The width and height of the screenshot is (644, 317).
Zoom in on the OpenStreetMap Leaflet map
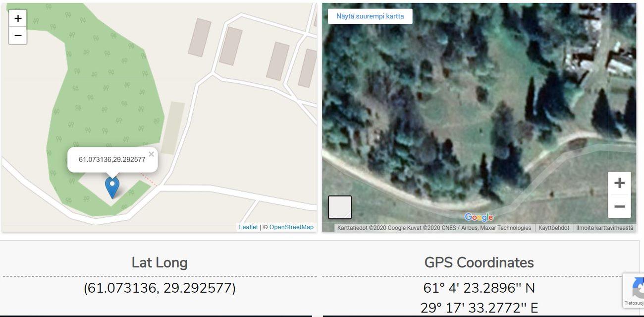point(18,18)
